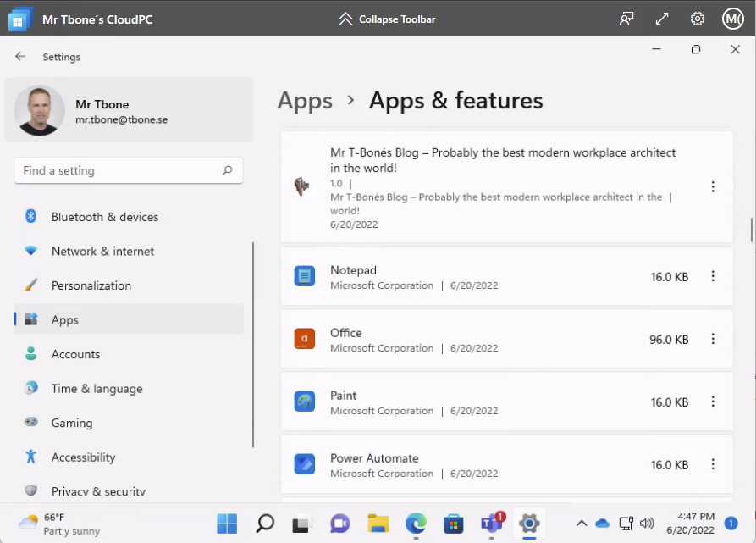Select the Office 96.0 KB size
This screenshot has height=543, width=756.
[x=669, y=340]
